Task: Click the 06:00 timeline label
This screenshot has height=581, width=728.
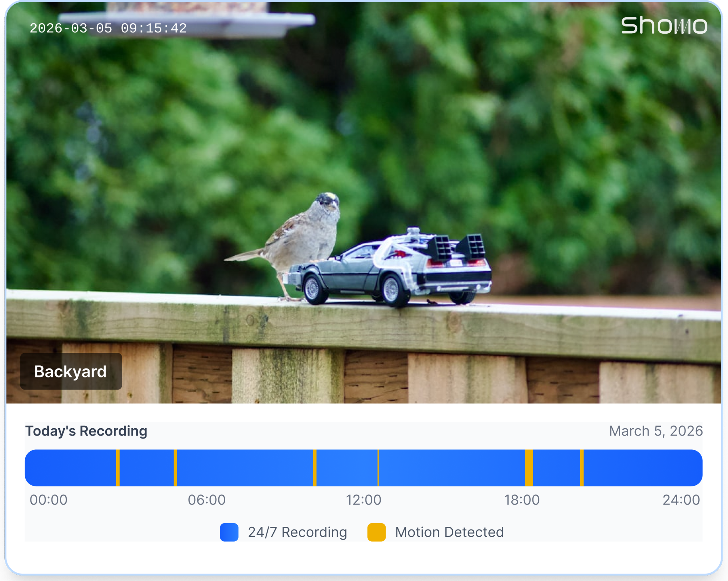Action: click(207, 500)
